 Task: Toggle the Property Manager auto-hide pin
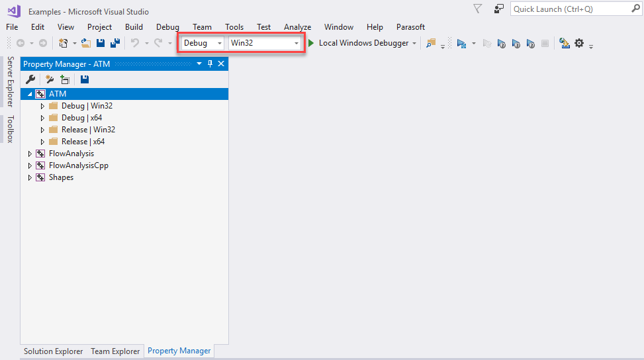coord(210,64)
